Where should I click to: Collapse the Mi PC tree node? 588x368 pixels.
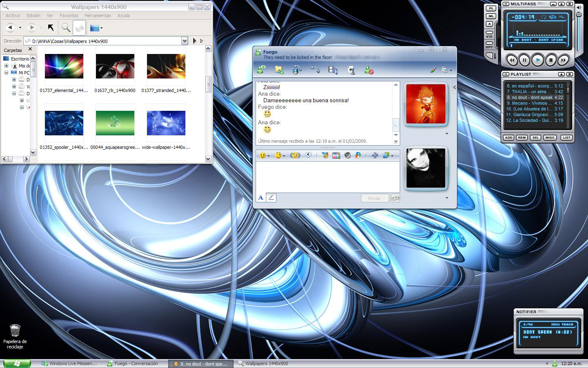click(7, 73)
